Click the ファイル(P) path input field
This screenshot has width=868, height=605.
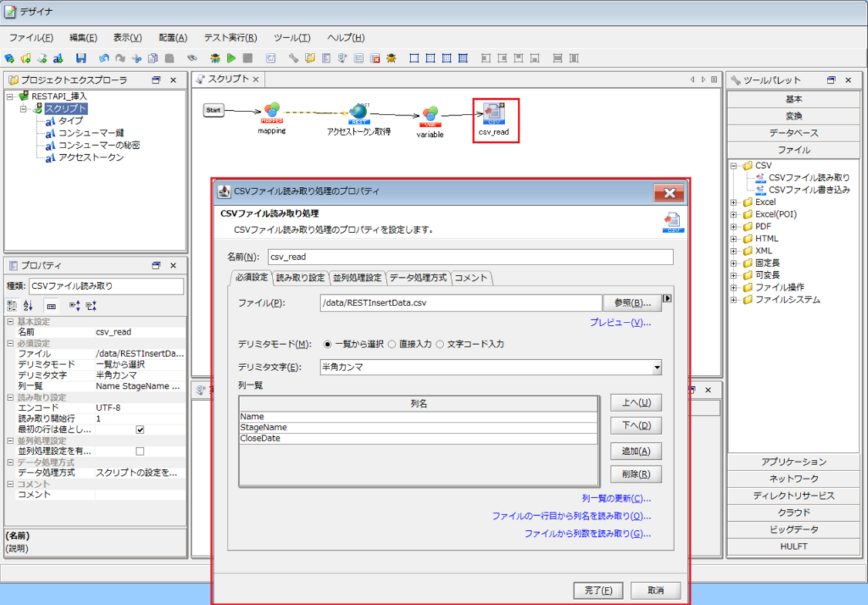(461, 303)
